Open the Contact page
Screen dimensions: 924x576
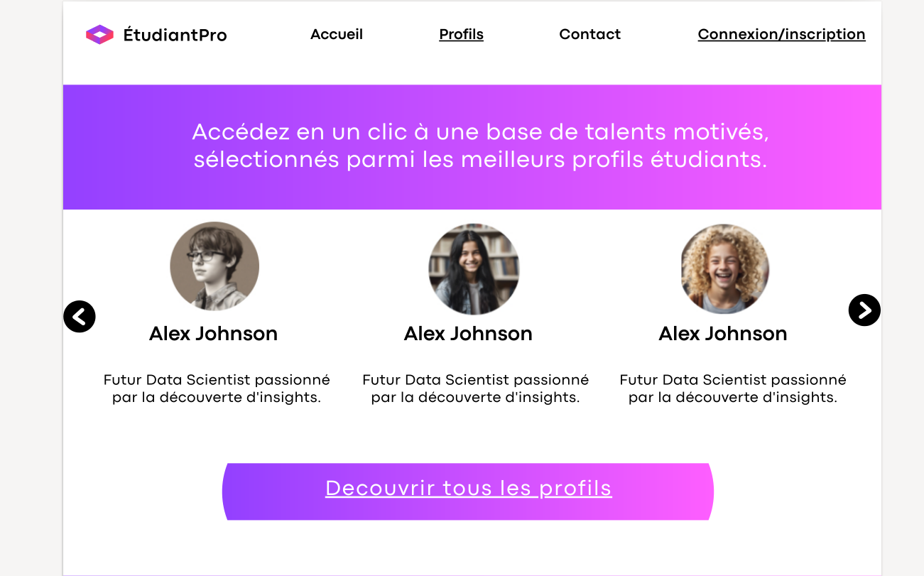tap(589, 34)
